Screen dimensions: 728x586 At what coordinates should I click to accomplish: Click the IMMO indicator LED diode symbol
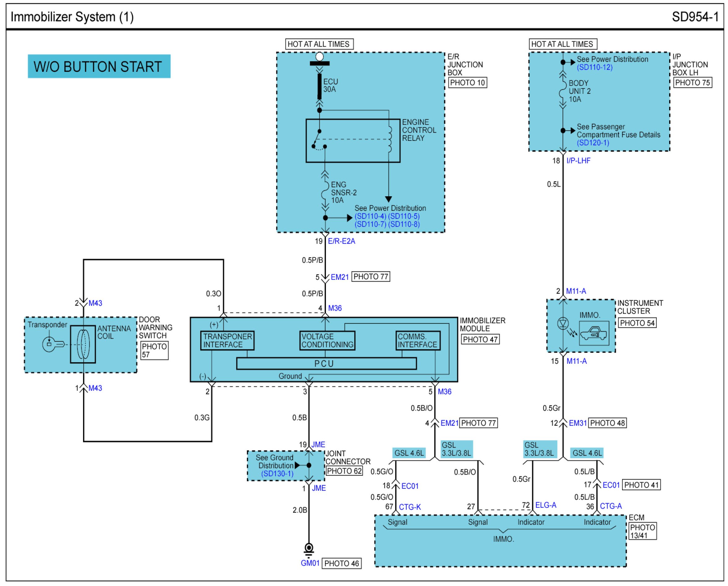pos(563,324)
